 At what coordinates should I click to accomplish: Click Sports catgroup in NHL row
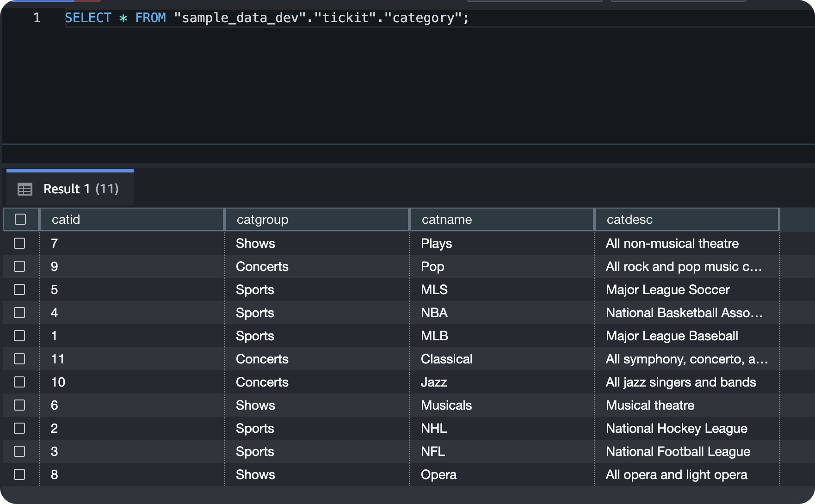click(x=317, y=428)
